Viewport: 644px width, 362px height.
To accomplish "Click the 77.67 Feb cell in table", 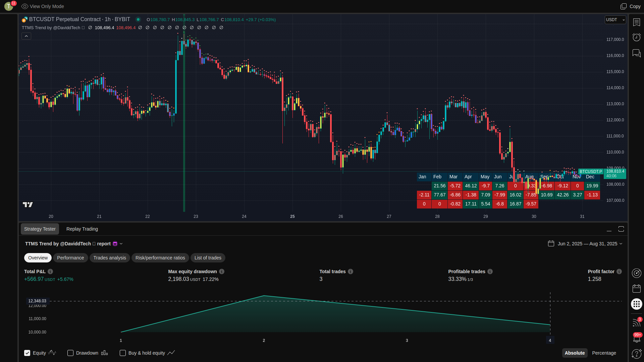I will point(440,195).
